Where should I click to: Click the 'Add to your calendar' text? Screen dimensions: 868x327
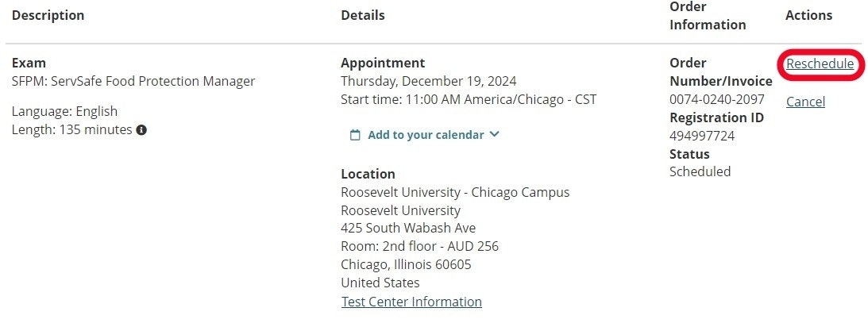[x=426, y=135]
